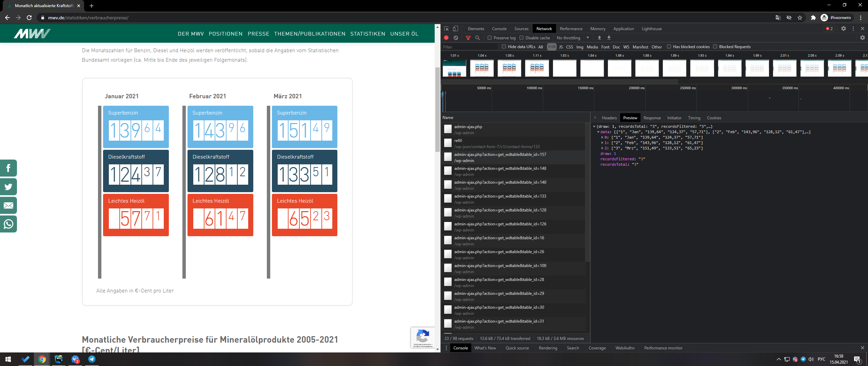Enable Disable cache checkbox

click(x=521, y=38)
